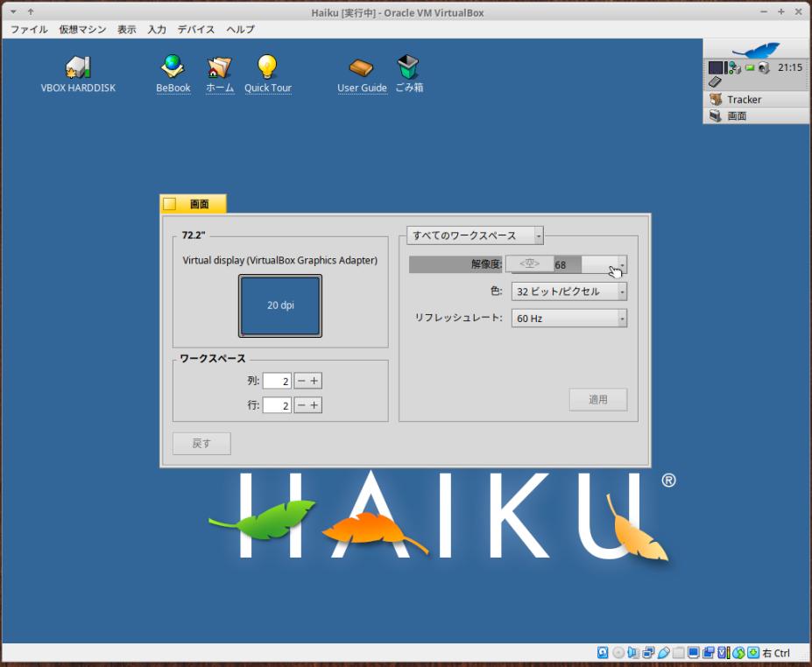
Task: Switch to Tracker in the Deskbar
Action: pos(756,100)
